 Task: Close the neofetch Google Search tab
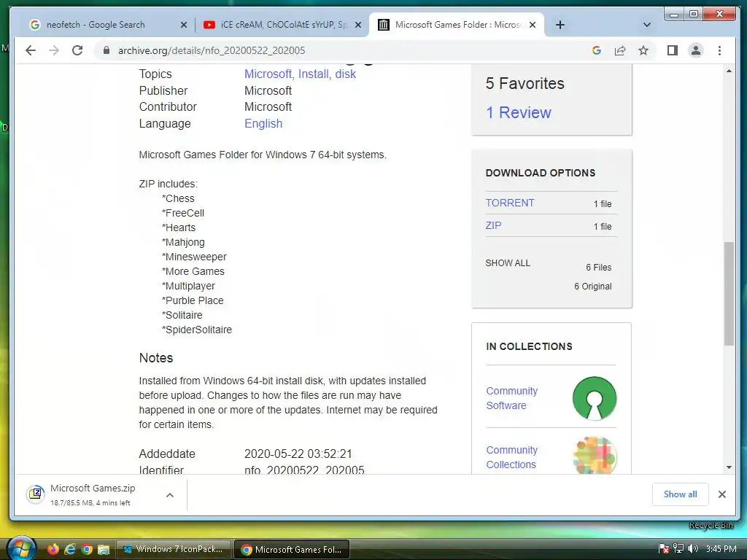click(183, 25)
